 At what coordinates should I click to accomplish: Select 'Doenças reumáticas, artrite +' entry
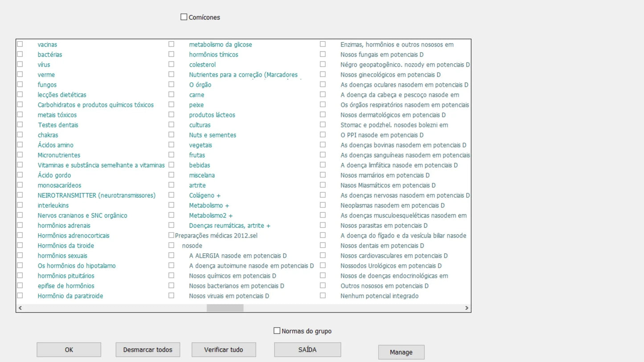pos(230,226)
